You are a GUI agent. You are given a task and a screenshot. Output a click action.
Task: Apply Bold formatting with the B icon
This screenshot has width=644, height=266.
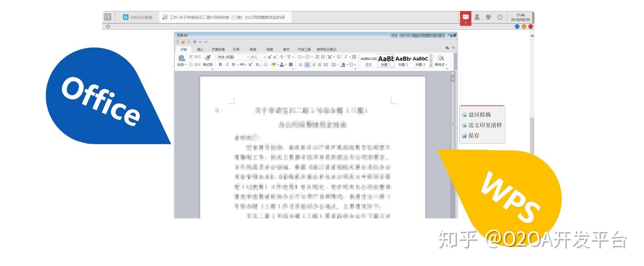pyautogui.click(x=221, y=65)
